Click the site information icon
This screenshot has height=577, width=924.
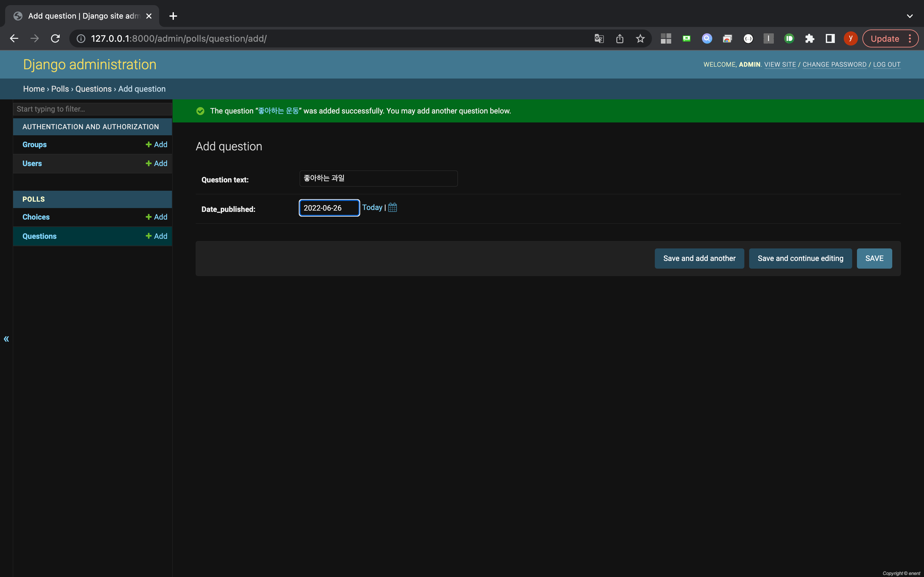81,38
